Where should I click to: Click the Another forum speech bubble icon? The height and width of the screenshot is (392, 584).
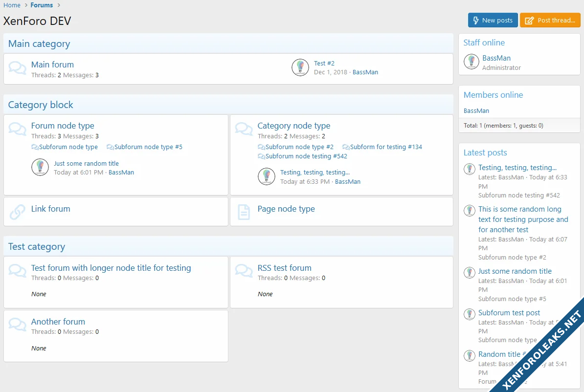pyautogui.click(x=18, y=324)
